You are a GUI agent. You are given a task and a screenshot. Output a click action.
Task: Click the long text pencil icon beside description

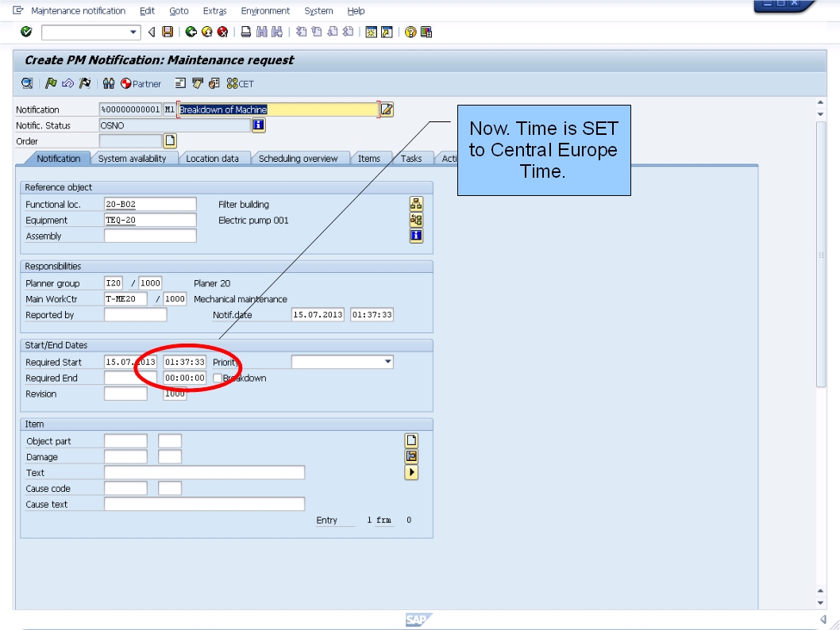click(x=387, y=109)
